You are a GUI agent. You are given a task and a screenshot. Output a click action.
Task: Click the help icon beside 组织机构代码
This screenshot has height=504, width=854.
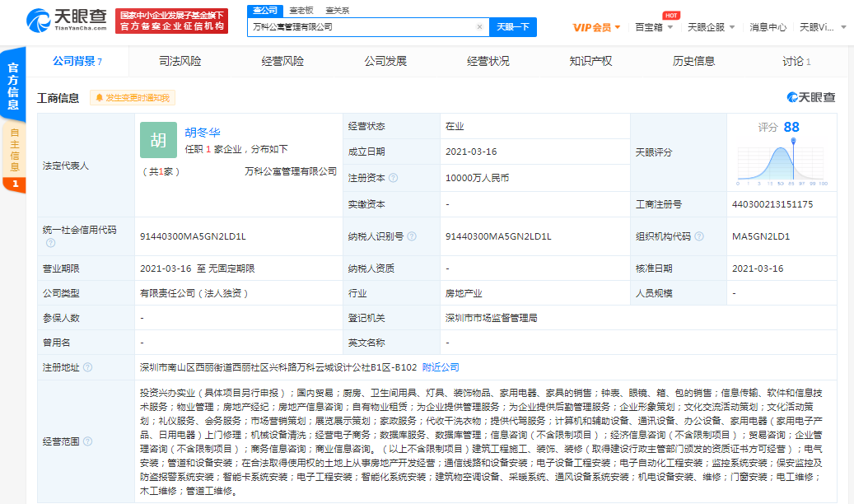[698, 236]
